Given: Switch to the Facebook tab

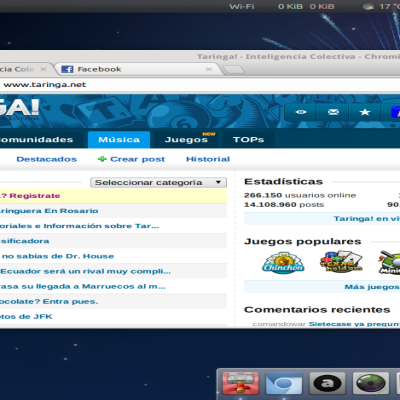Looking at the screenshot, I should pyautogui.click(x=137, y=69).
